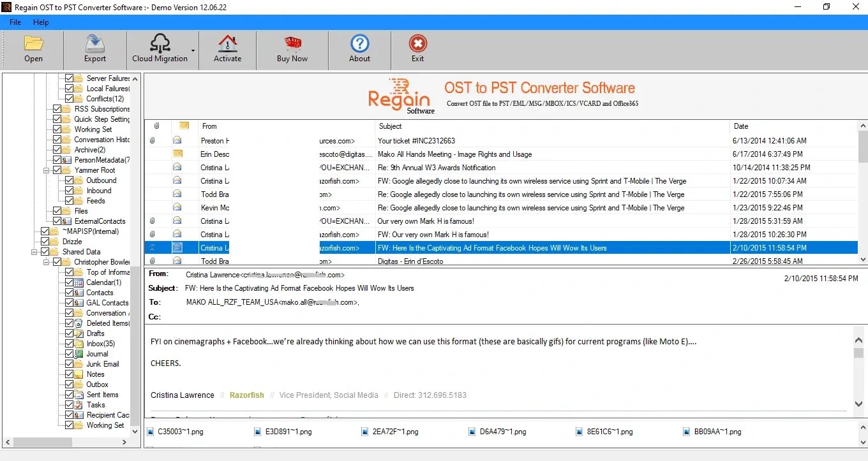Open attachment icon for 2EA72F~1.png
This screenshot has width=868, height=461.
tap(365, 432)
